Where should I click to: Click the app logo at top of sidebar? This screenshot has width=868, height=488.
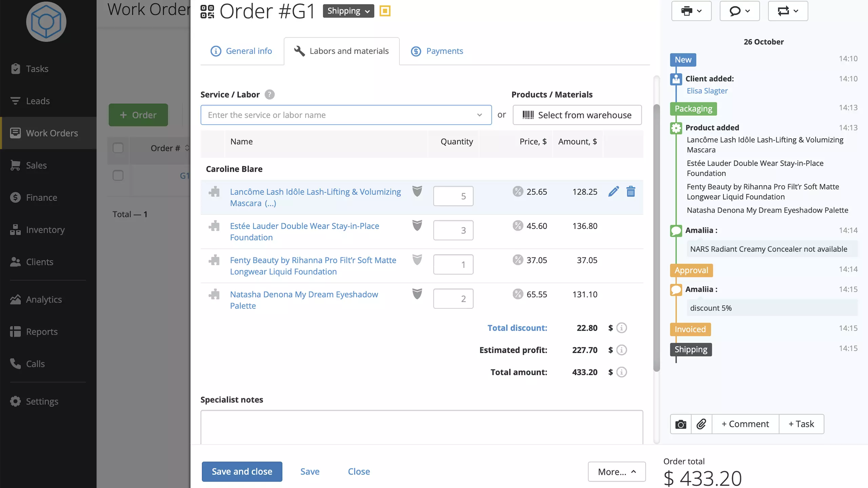tap(46, 22)
